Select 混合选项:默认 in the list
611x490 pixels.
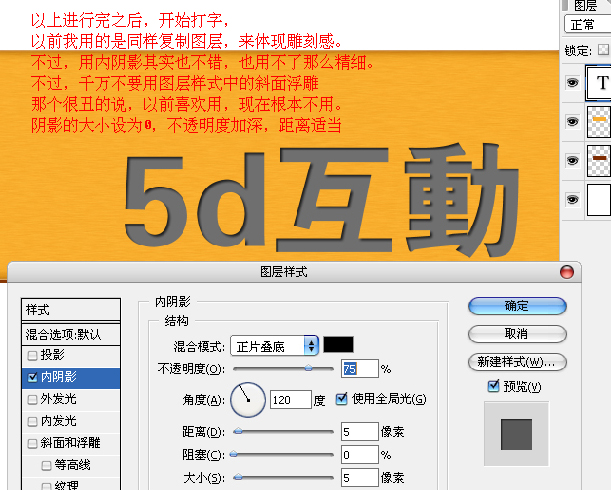[71, 334]
